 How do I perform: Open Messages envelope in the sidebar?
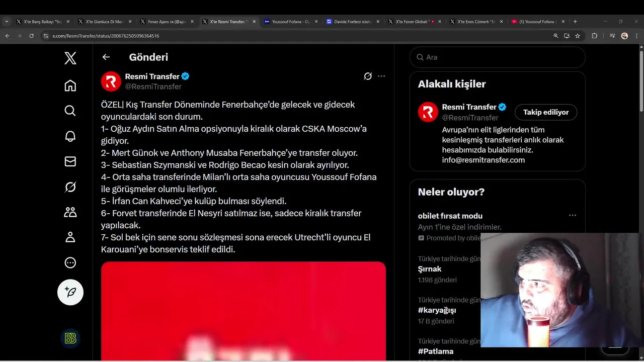(70, 161)
